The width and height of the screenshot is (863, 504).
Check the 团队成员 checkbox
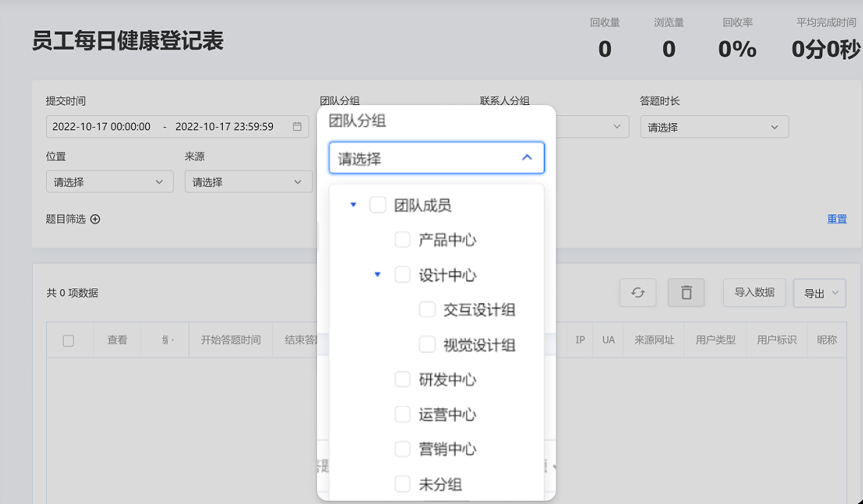pyautogui.click(x=377, y=205)
